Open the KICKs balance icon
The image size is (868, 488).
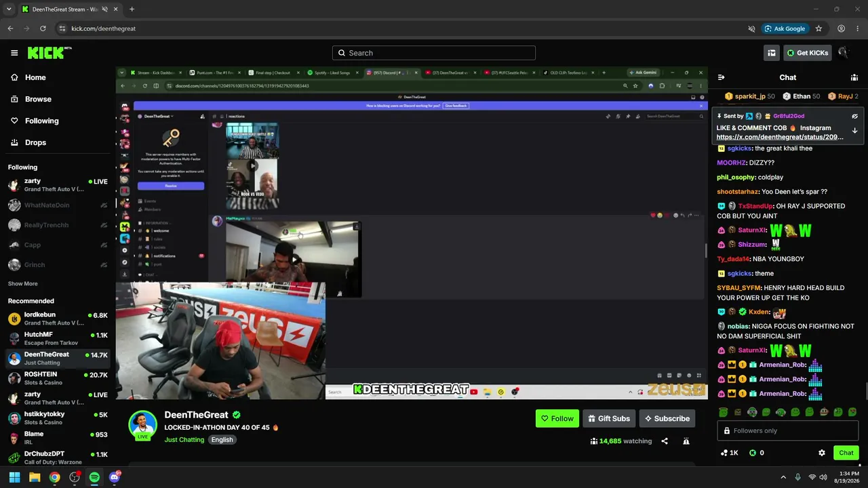[x=757, y=453]
